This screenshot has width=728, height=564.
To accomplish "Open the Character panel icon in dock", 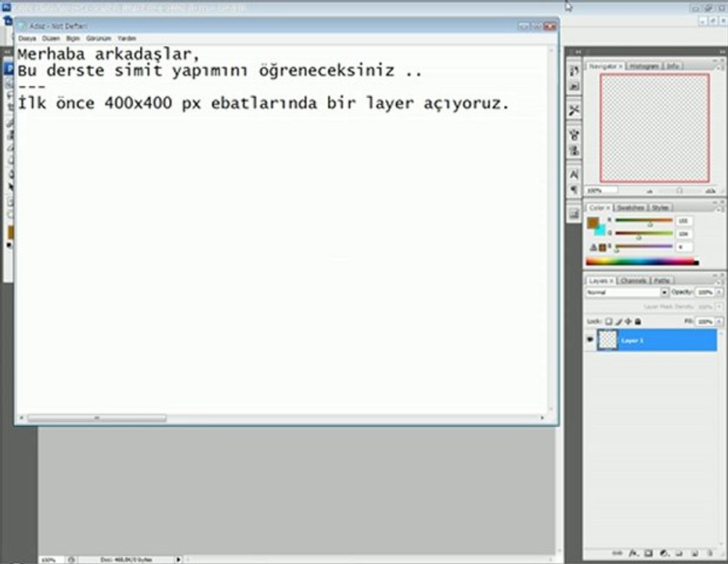I will click(x=575, y=174).
